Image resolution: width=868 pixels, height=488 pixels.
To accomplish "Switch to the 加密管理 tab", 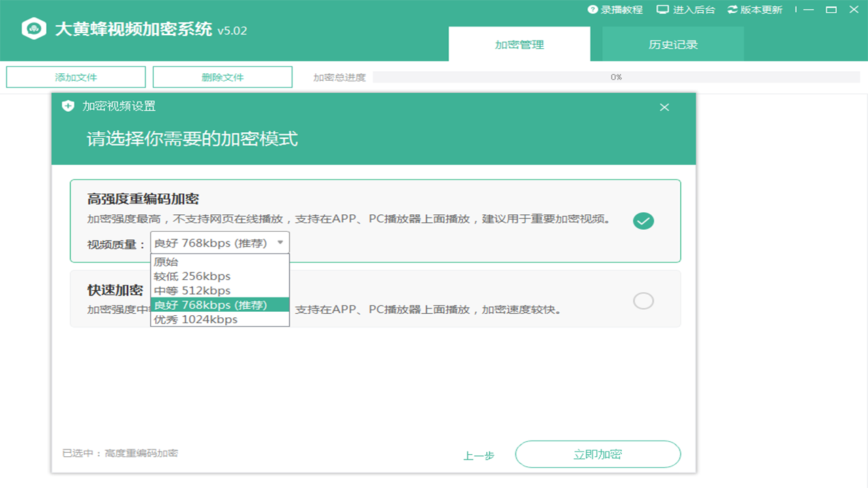I will pyautogui.click(x=519, y=43).
